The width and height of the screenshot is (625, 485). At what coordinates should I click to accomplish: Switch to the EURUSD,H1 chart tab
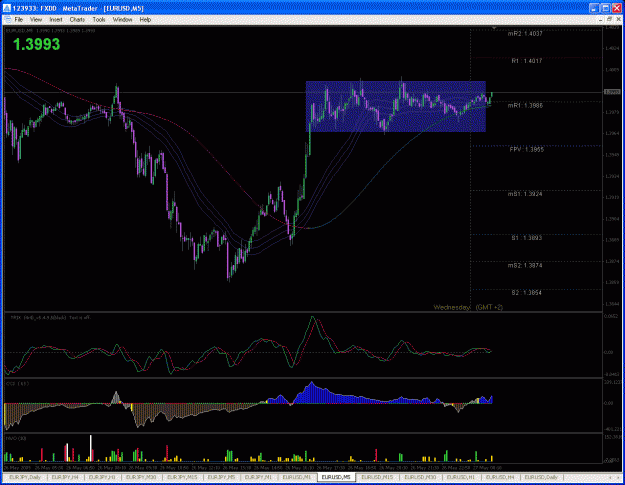pos(461,477)
